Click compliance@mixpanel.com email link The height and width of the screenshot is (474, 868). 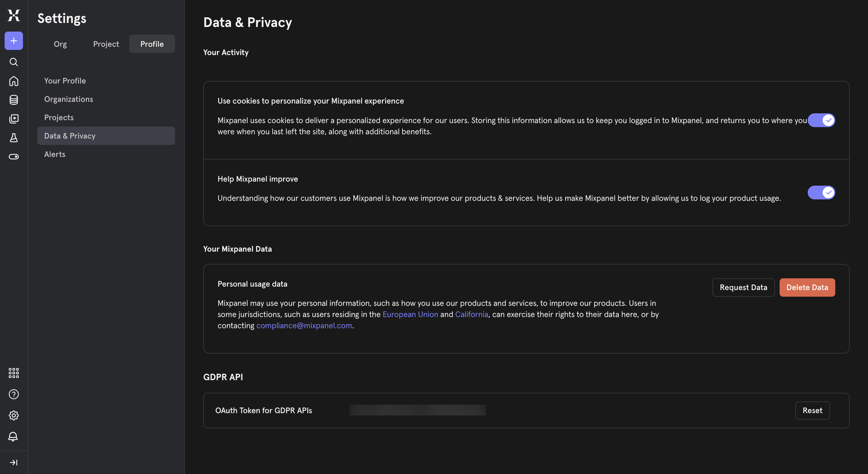(304, 325)
